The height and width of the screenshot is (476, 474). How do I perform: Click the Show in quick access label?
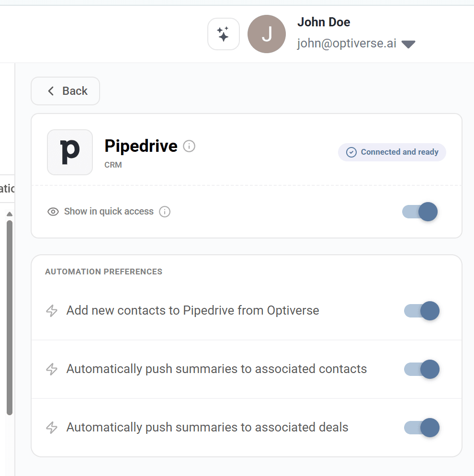109,211
